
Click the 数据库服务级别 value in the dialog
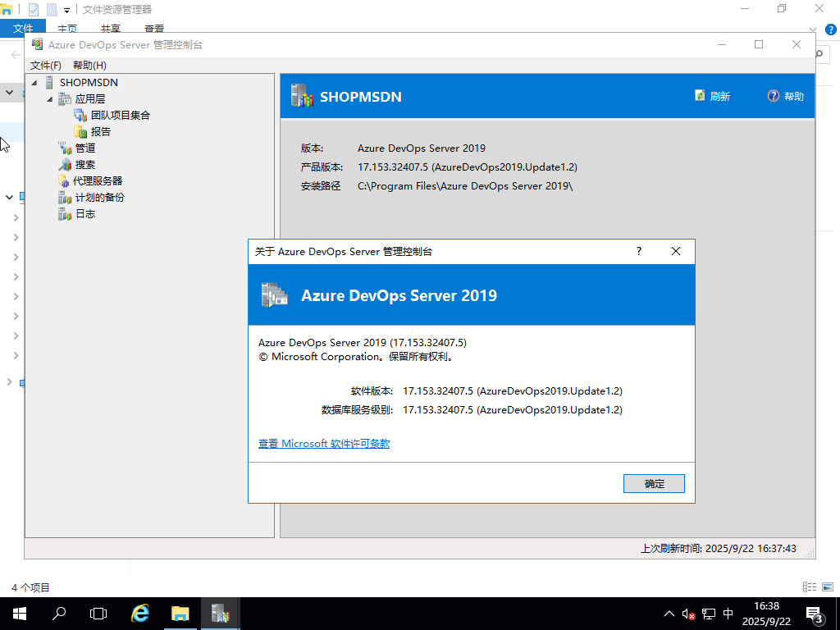(x=513, y=410)
